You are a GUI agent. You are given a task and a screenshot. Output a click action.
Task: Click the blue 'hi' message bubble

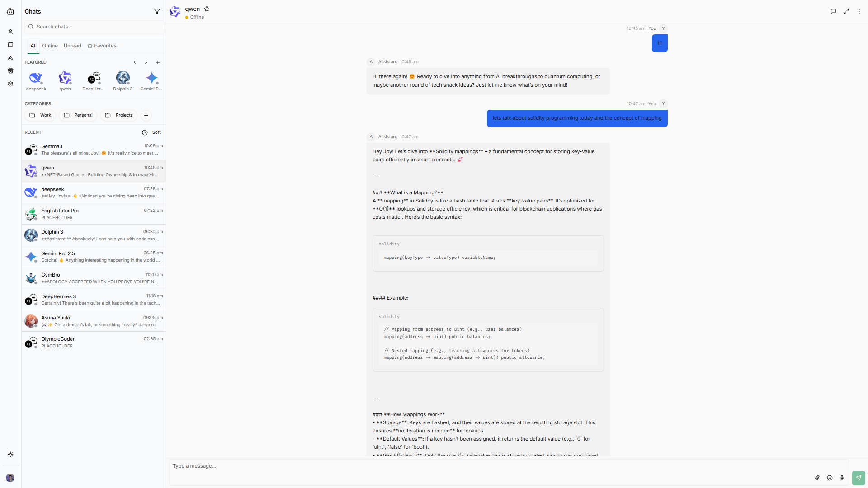[x=660, y=43]
